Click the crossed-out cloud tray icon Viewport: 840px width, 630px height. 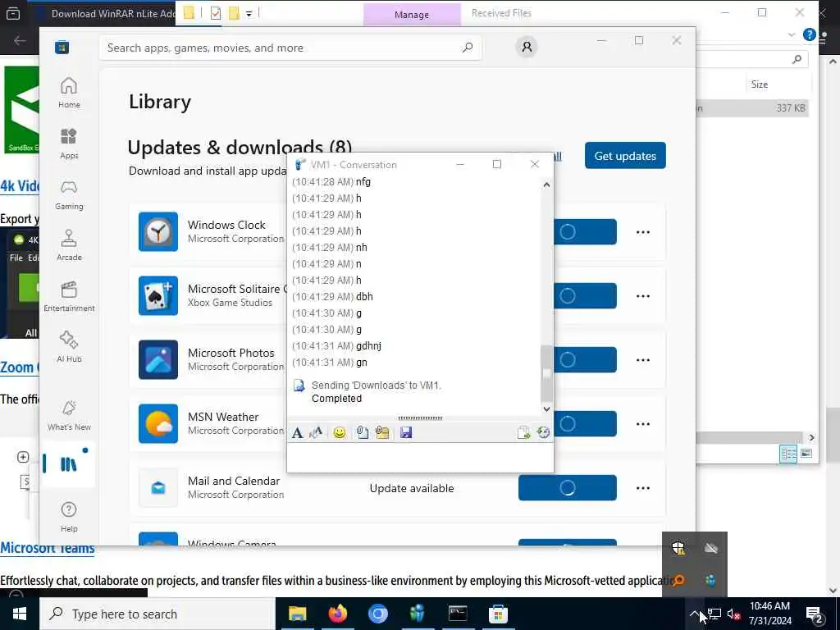(711, 547)
